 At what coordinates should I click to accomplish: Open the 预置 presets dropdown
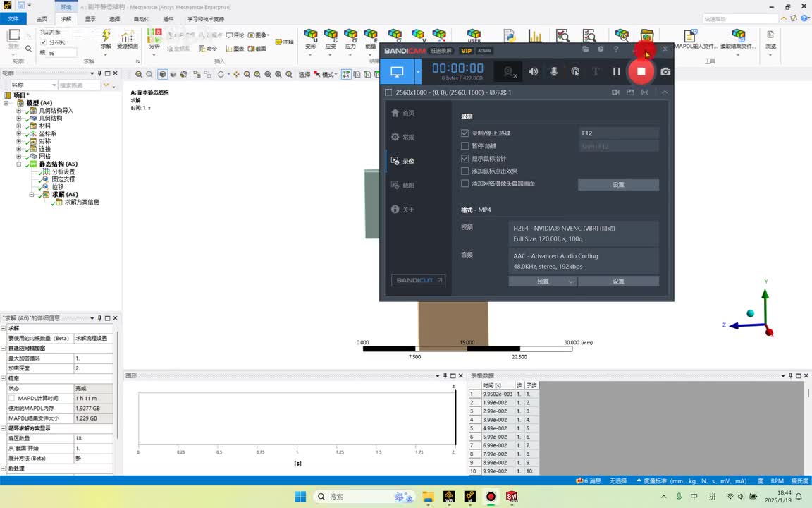(543, 281)
